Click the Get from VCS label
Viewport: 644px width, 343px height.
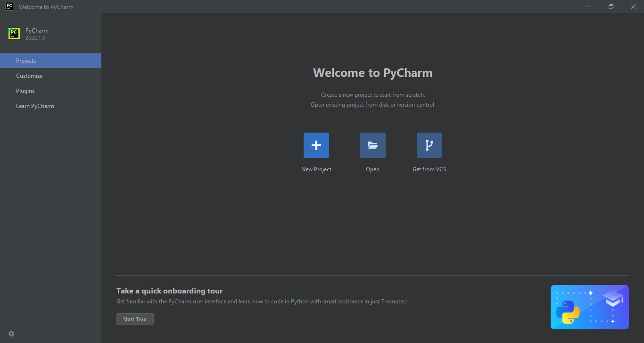click(429, 169)
